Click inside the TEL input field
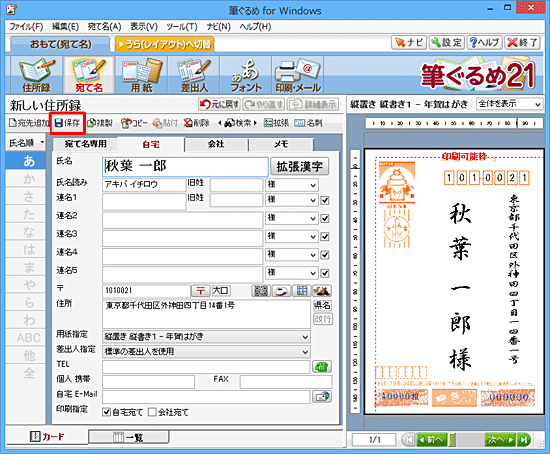This screenshot has height=454, width=550. coord(206,367)
